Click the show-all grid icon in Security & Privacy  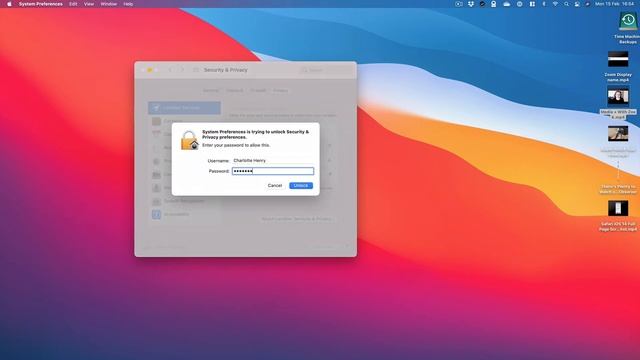tap(196, 70)
